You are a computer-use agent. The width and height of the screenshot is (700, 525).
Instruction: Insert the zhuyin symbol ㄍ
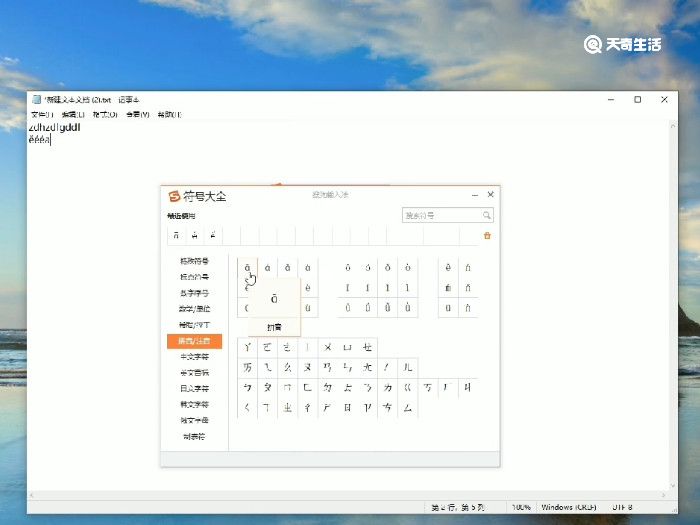[408, 388]
